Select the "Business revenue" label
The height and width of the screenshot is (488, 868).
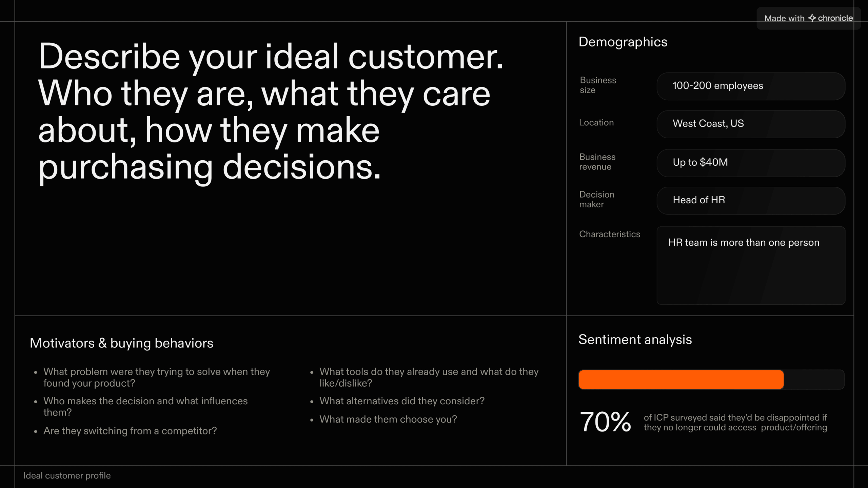[x=597, y=162]
